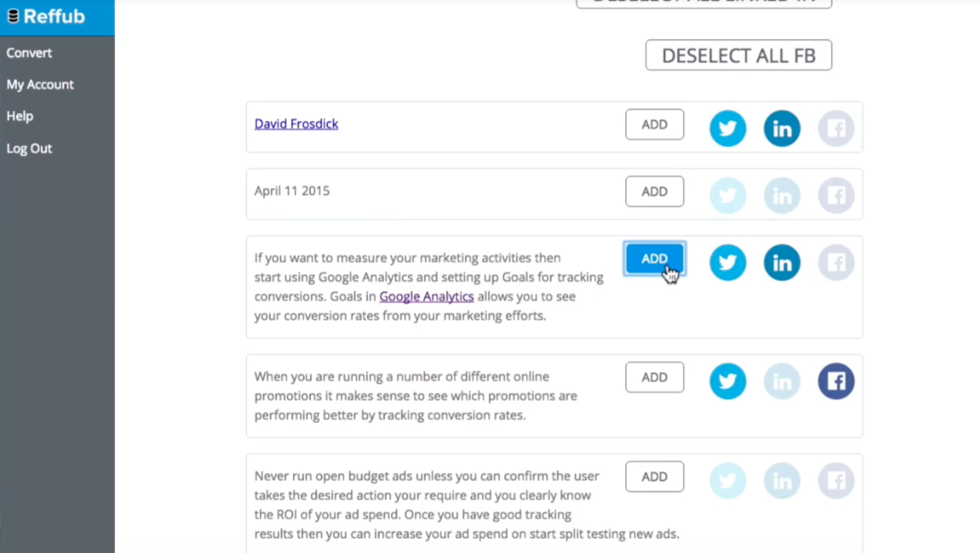Click Twitter icon in Google Analytics goals row
Viewport: 980px width, 553px height.
pyautogui.click(x=728, y=263)
